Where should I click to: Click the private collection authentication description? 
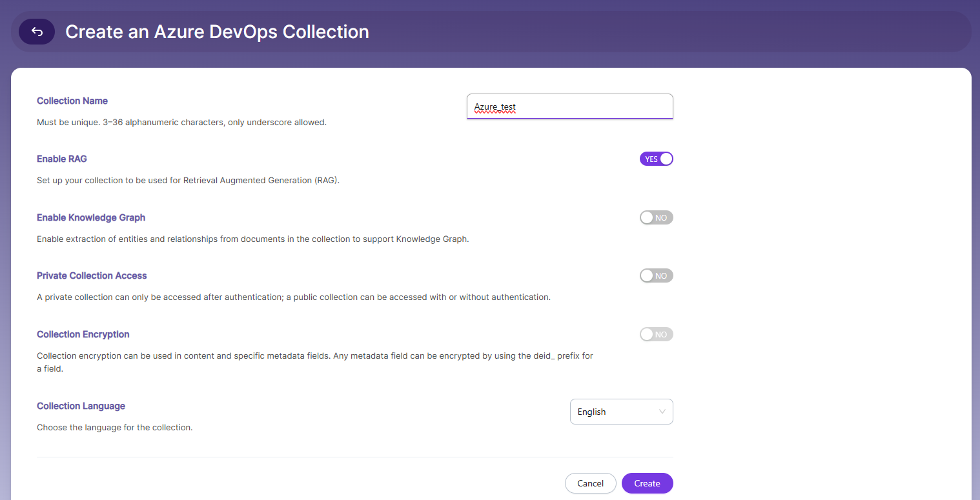coord(294,297)
